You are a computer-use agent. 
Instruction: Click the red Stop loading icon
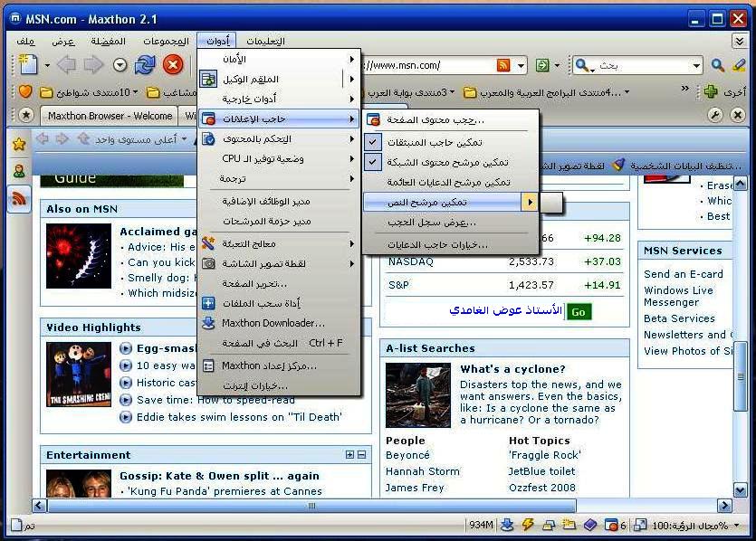click(173, 64)
